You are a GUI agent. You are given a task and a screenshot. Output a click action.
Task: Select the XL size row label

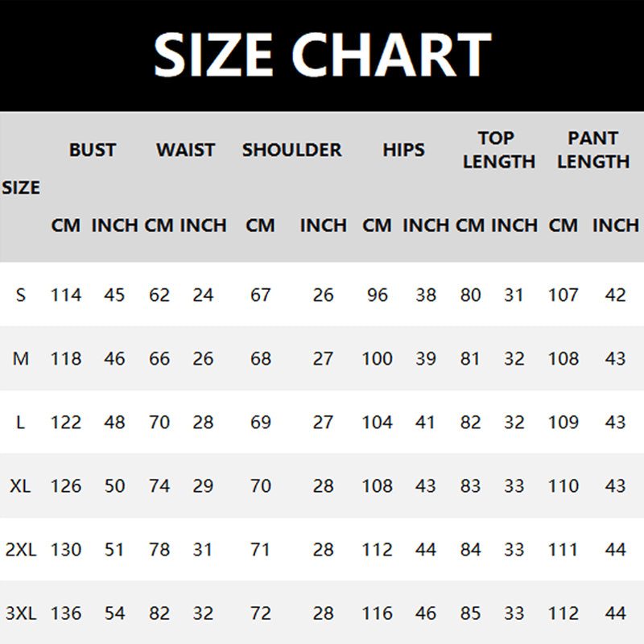[x=21, y=485]
